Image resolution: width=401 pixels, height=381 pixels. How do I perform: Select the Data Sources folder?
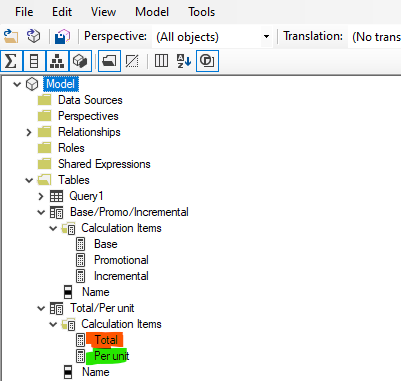90,100
